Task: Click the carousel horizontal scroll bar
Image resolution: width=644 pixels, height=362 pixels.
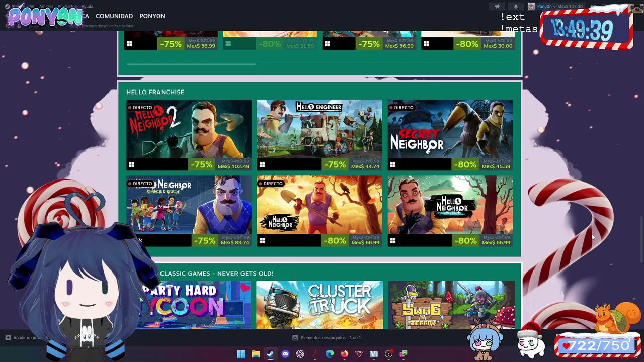Action: pos(191,63)
